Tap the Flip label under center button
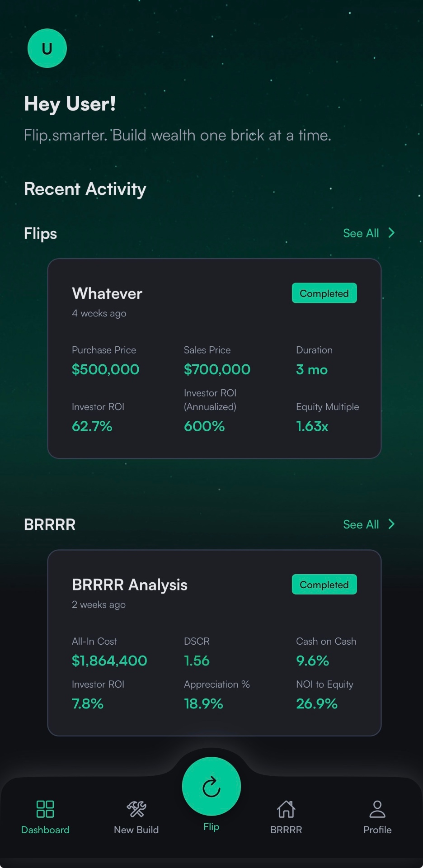423x868 pixels. coord(211,826)
